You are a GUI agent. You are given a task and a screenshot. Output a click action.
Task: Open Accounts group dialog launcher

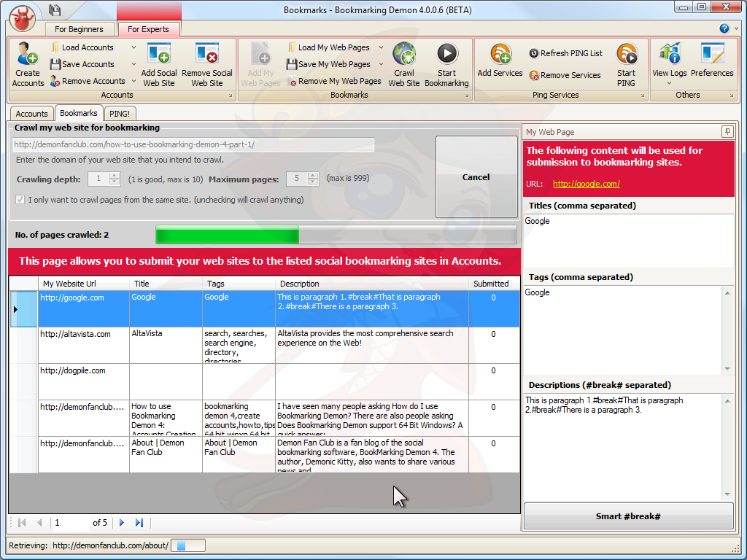coord(230,96)
